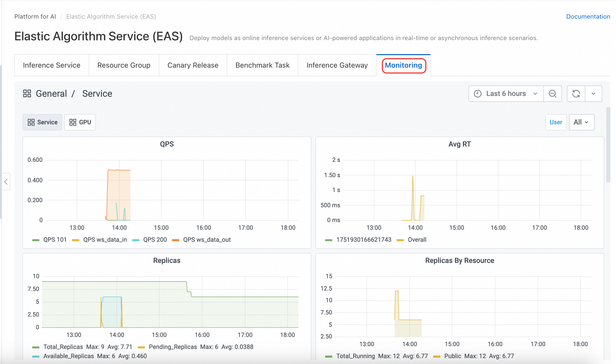Toggle the QPS ws_data_out legend series
The image size is (616, 364).
201,240
